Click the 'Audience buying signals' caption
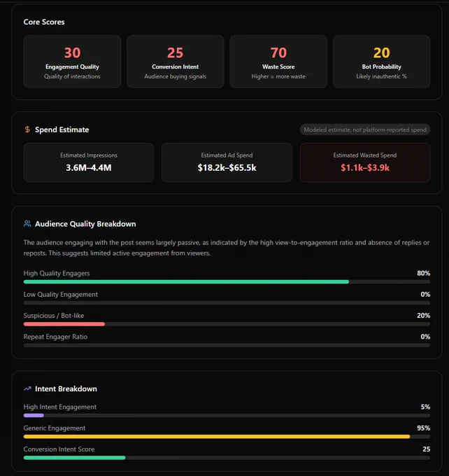This screenshot has width=449, height=476. 176,76
